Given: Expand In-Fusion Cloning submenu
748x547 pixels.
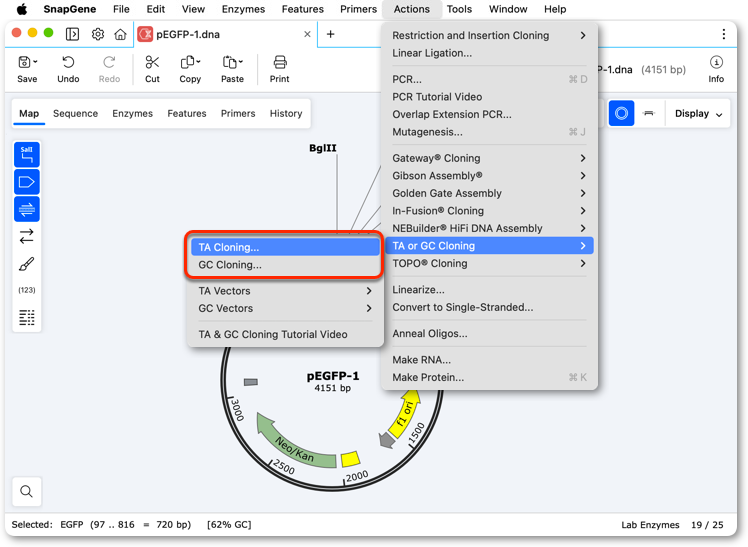Looking at the screenshot, I should pos(489,211).
